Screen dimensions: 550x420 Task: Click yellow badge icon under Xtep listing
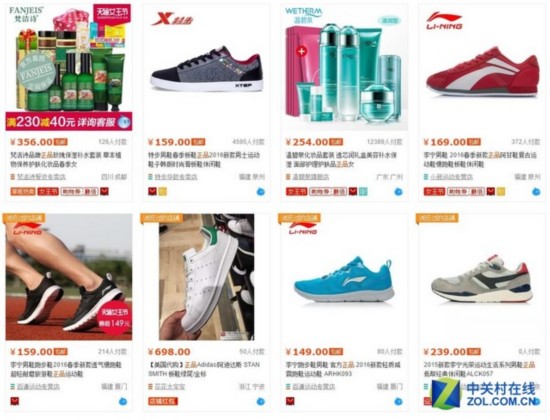point(162,192)
